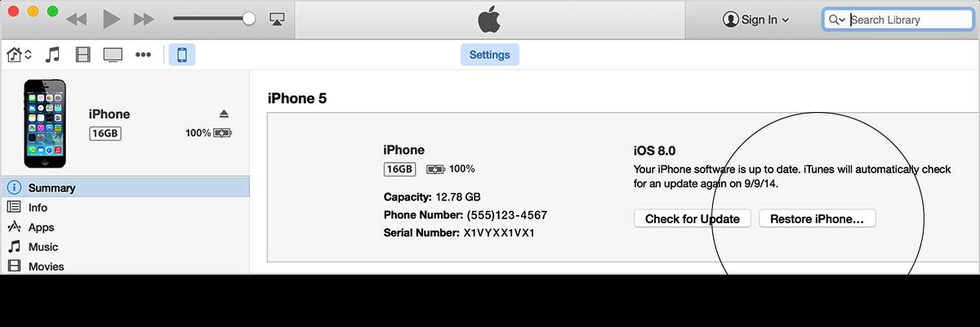Open the Sign In account dropdown

[756, 20]
